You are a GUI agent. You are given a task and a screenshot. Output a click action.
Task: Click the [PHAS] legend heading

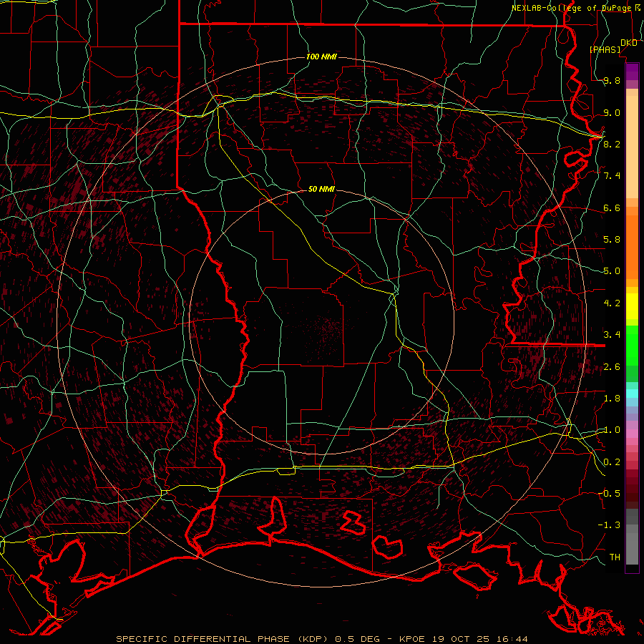pyautogui.click(x=605, y=49)
